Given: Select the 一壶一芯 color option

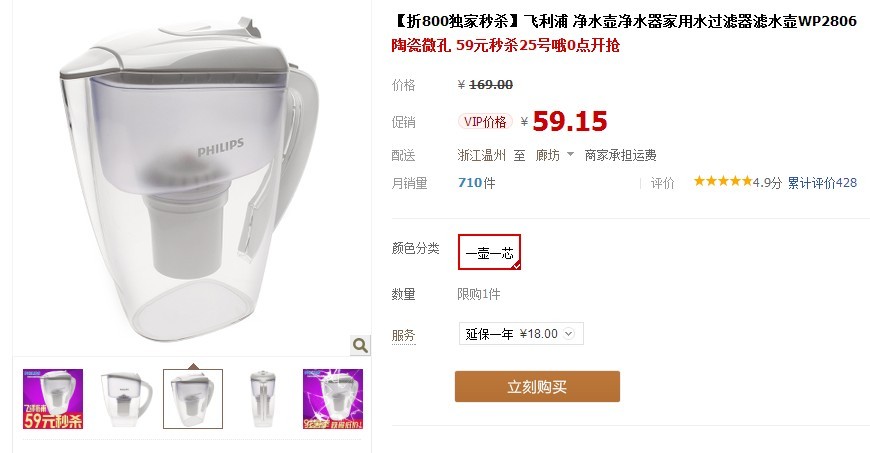Looking at the screenshot, I should pyautogui.click(x=489, y=252).
